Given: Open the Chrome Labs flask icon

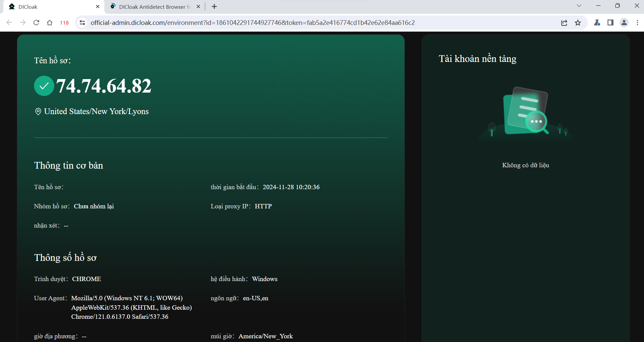Looking at the screenshot, I should tap(597, 23).
